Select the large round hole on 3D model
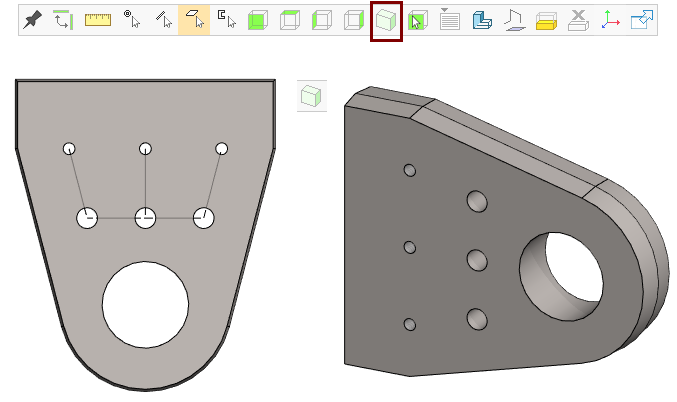677x402 pixels. (x=561, y=268)
